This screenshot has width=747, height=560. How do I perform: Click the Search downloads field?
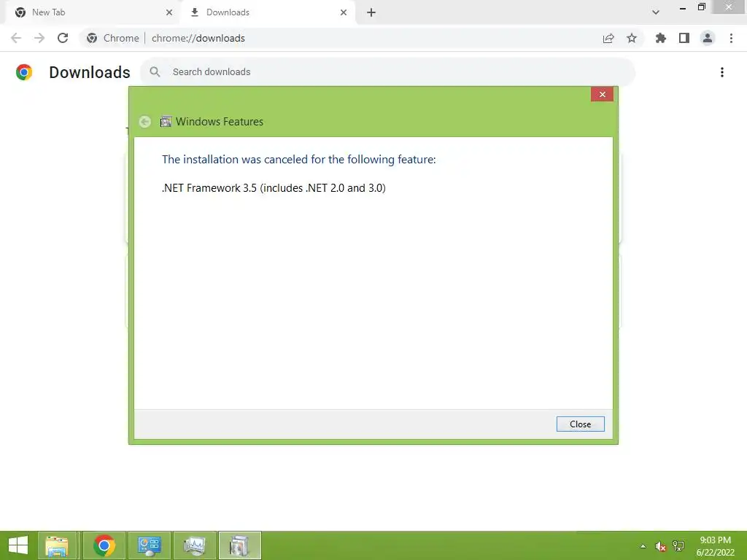(388, 72)
